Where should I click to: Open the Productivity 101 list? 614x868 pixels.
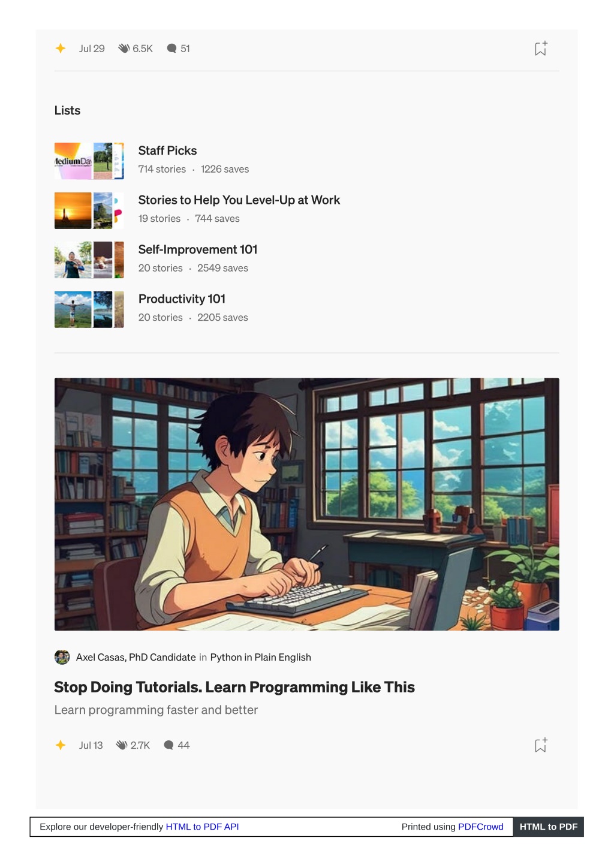click(x=182, y=299)
